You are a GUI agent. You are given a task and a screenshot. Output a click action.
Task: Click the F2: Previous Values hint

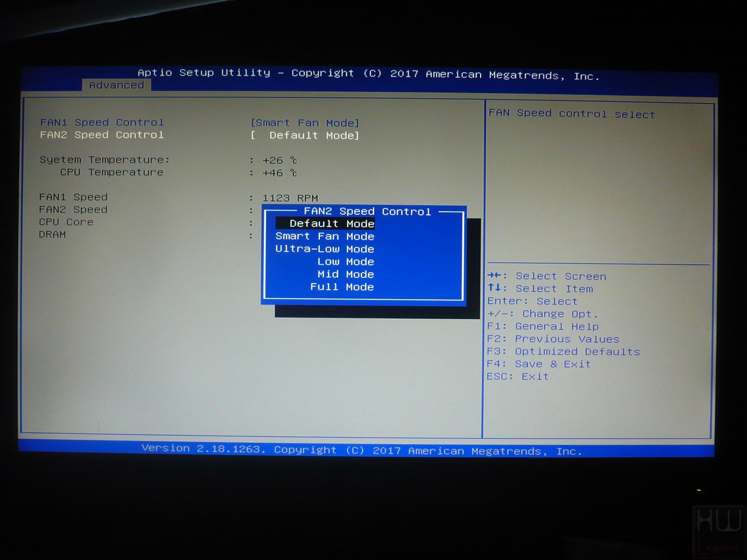click(553, 339)
